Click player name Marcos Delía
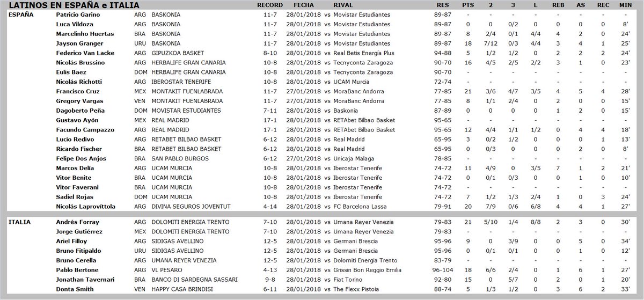The height and width of the screenshot is (300, 644). pos(74,168)
